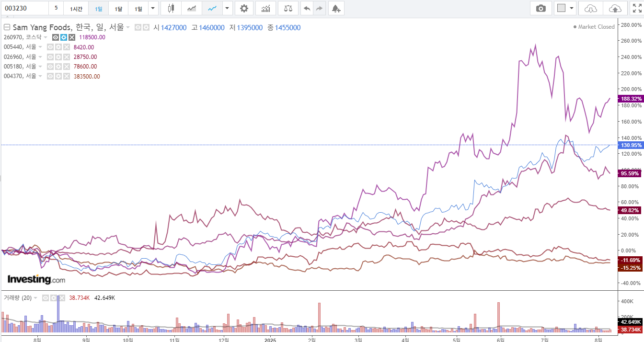Viewport: 644px width, 342px height.
Task: Open 026960 서울 legend dropdown arrow
Action: point(40,57)
